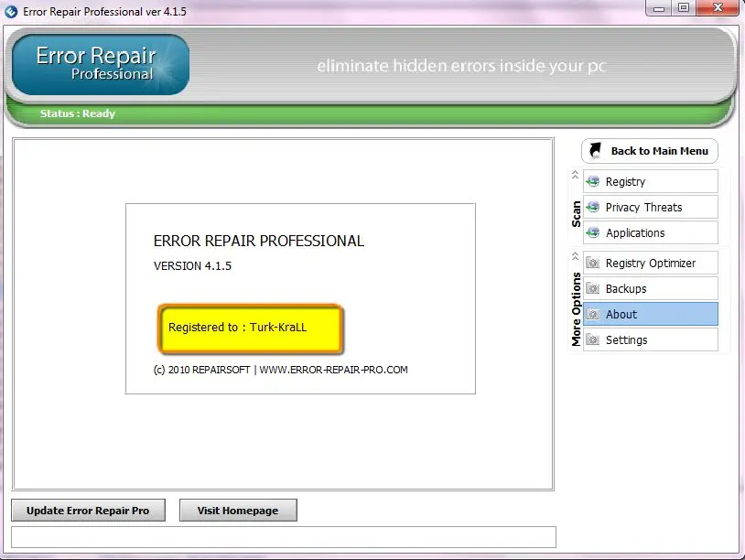Click the empty status field at bottom
This screenshot has height=560, width=745.
[284, 537]
